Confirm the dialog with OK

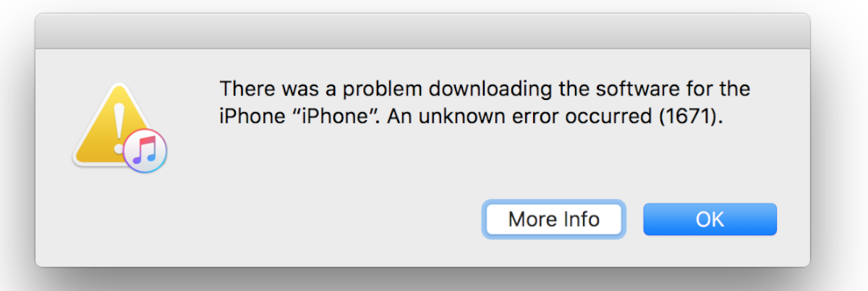point(710,219)
